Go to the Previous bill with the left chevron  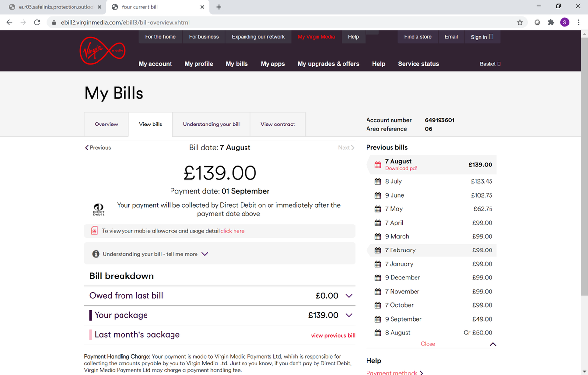point(87,148)
